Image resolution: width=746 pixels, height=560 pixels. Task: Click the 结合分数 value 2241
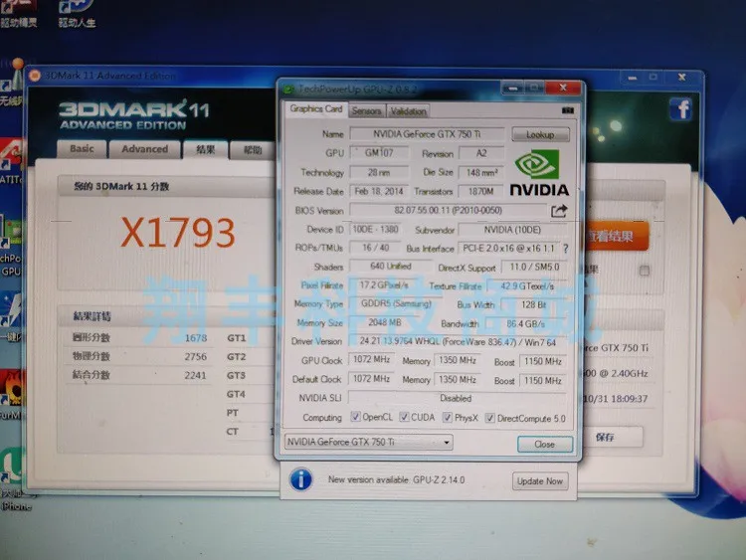click(196, 375)
